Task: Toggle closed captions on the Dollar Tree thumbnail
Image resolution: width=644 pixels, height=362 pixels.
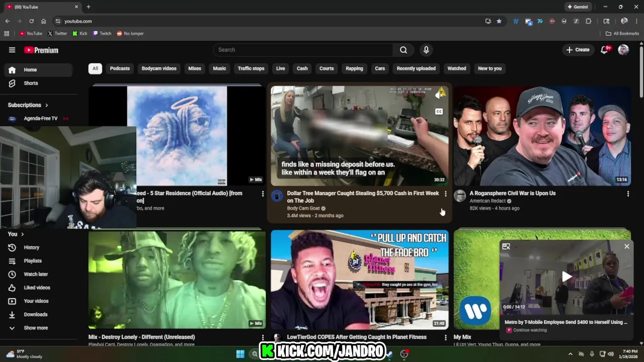Action: click(439, 112)
